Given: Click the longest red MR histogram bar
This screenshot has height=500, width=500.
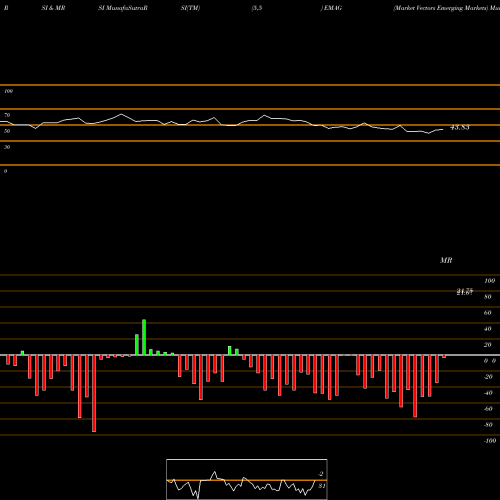Looking at the screenshot, I should pos(94,393).
